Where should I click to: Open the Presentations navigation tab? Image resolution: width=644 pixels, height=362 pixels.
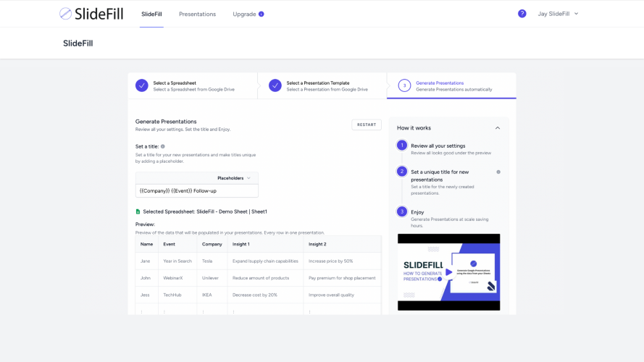(197, 14)
